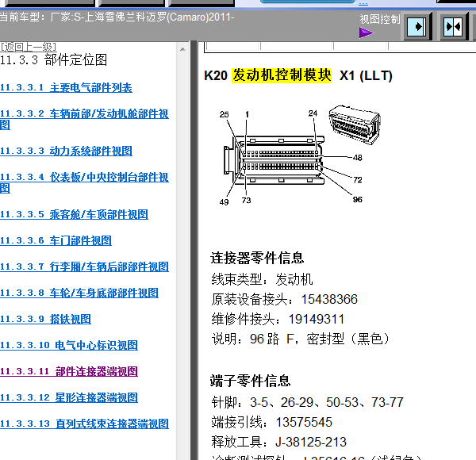
Task: Open 11.3.3.12 星形连接器端视图
Action: (x=69, y=397)
